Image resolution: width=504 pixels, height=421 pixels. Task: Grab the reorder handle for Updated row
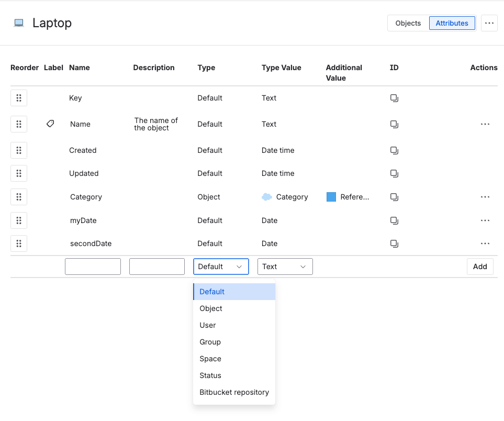click(x=19, y=173)
